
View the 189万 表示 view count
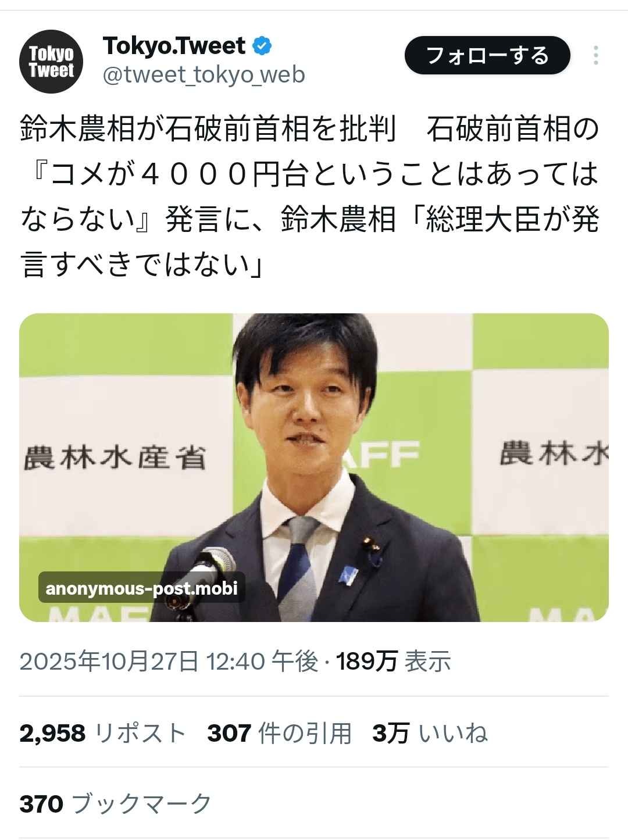pos(393,662)
